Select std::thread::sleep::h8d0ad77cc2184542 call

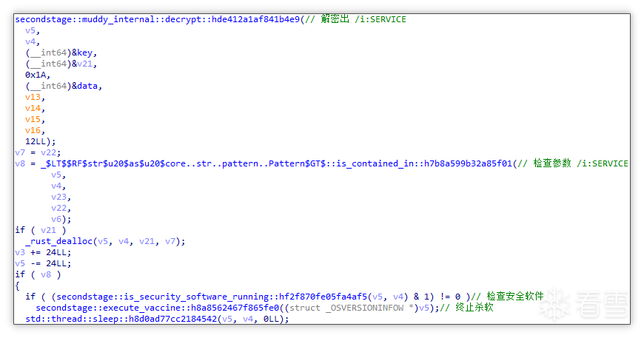click(x=121, y=319)
